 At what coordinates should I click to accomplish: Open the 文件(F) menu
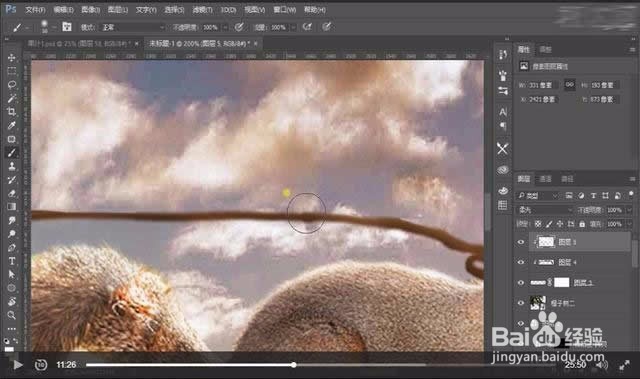36,9
